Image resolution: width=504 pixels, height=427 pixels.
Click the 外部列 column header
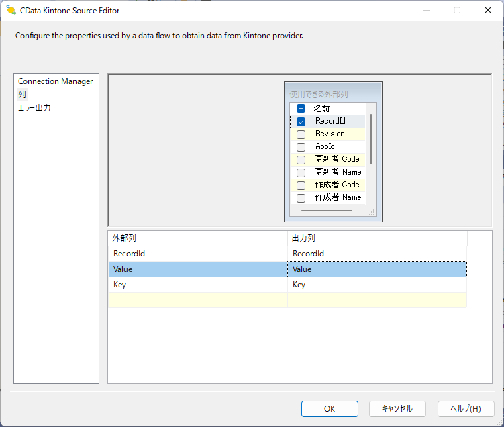[x=198, y=238]
